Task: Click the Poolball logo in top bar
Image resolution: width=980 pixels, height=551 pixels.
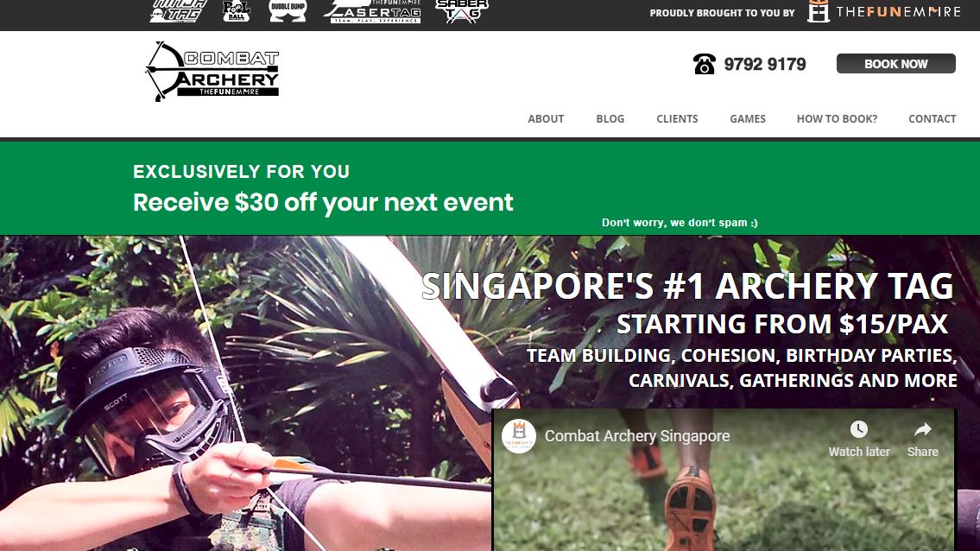Action: pyautogui.click(x=237, y=11)
